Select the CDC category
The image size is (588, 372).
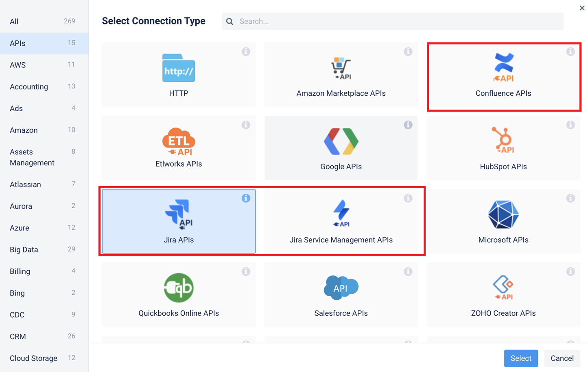coord(44,315)
